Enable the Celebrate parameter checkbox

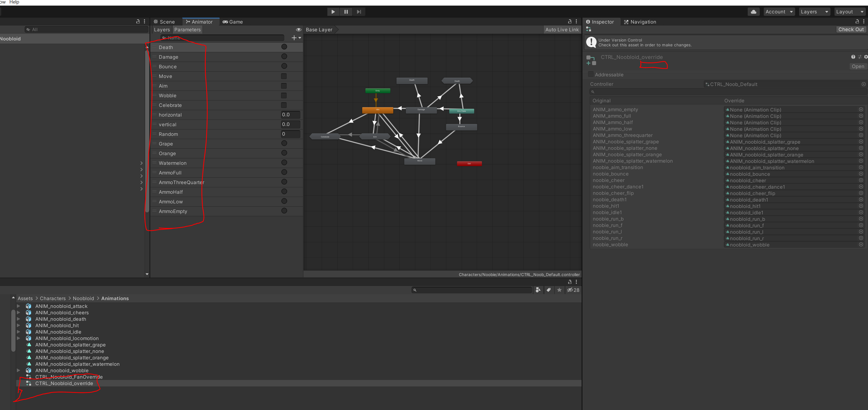284,105
